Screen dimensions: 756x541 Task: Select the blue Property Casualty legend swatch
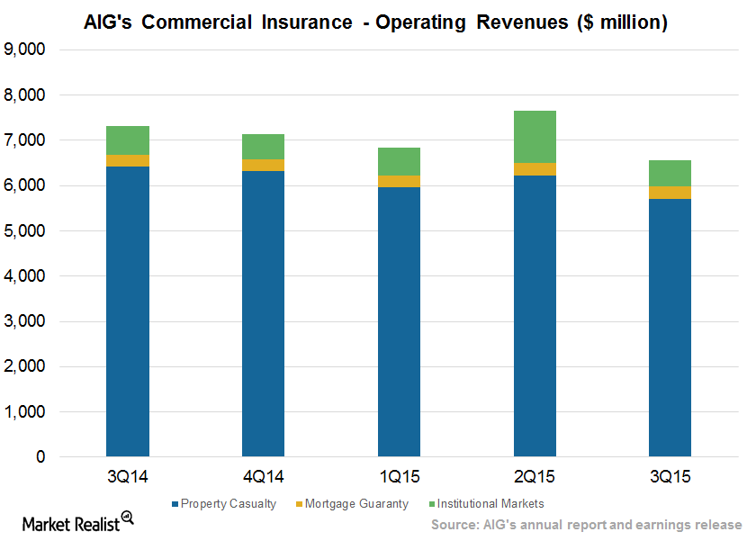[x=175, y=504]
